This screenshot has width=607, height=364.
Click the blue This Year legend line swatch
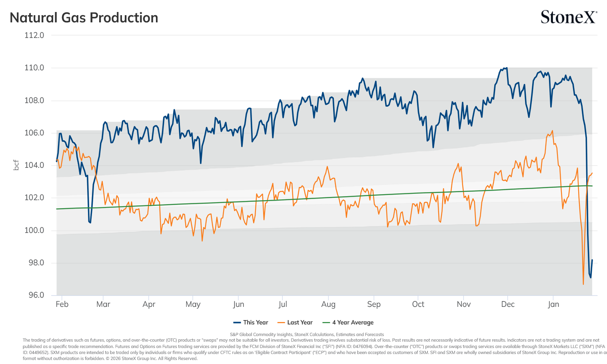237,322
